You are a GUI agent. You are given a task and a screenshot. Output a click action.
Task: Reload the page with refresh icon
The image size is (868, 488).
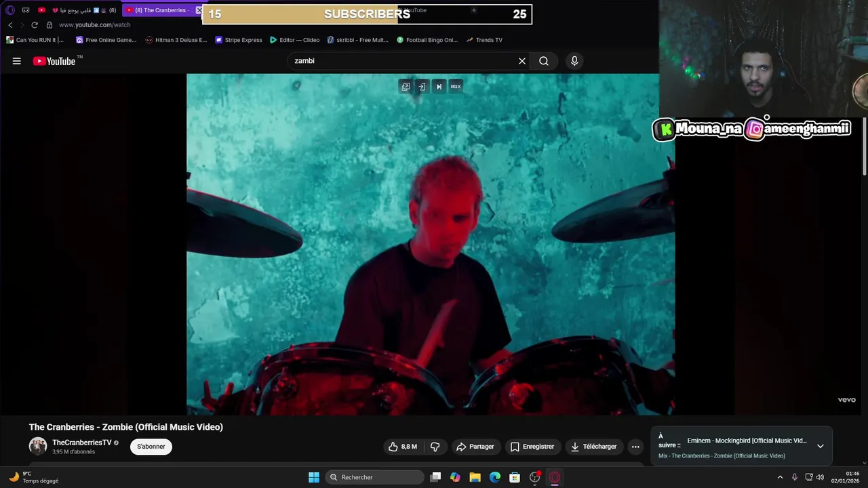[x=35, y=25]
